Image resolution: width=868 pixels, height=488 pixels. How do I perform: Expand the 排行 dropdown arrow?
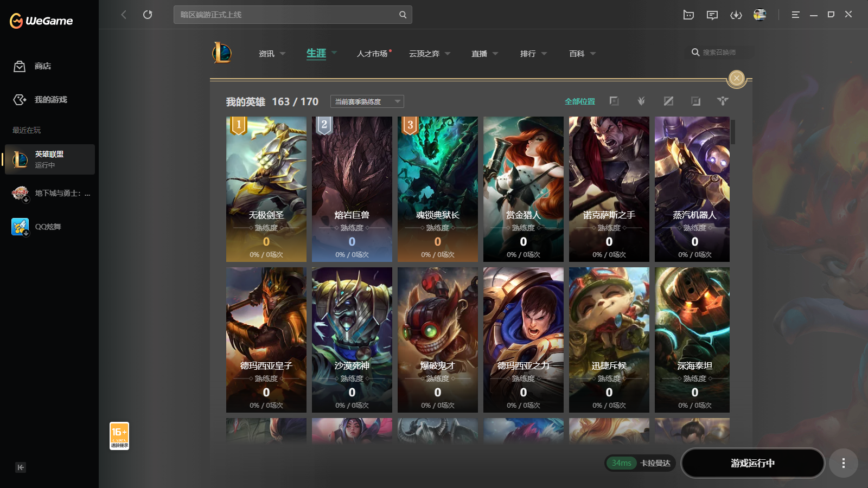544,54
